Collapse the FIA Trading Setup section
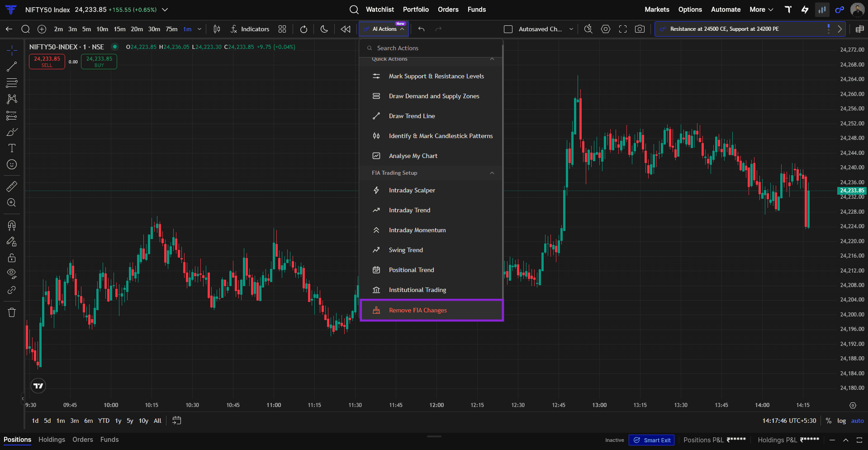This screenshot has width=868, height=450. [x=492, y=173]
